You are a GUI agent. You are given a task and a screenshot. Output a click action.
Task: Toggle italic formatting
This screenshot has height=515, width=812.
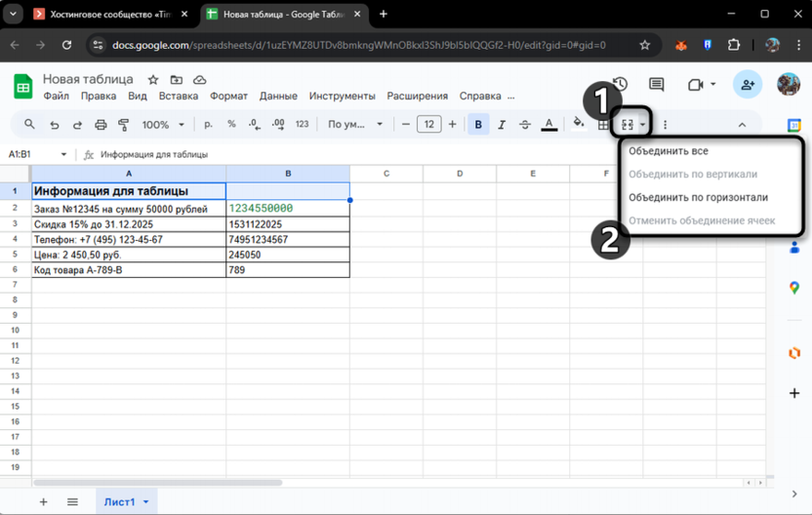click(x=502, y=125)
